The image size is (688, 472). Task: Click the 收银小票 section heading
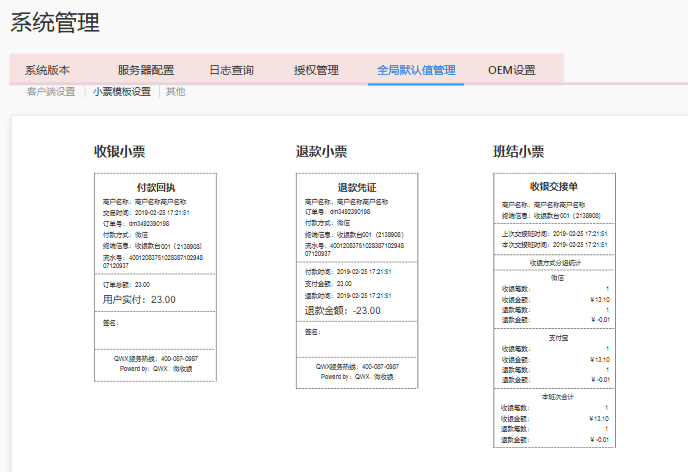[120, 152]
